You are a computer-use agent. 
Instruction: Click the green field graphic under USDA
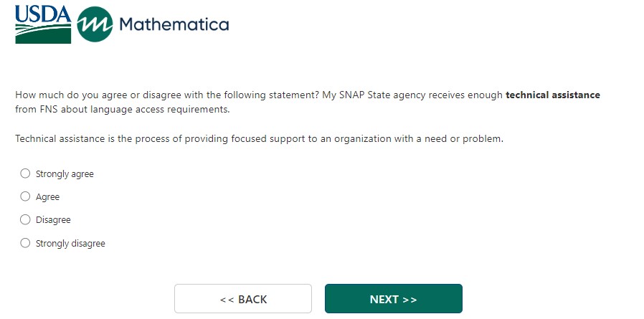42,33
